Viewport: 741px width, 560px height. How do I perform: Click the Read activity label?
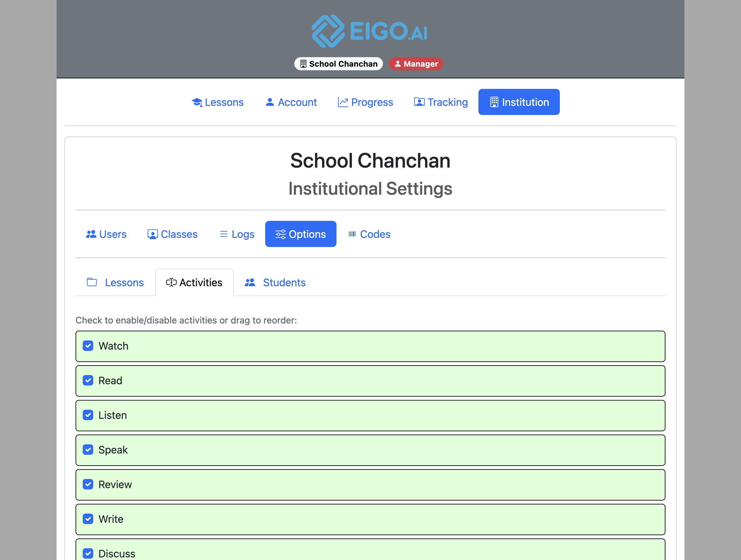point(110,380)
